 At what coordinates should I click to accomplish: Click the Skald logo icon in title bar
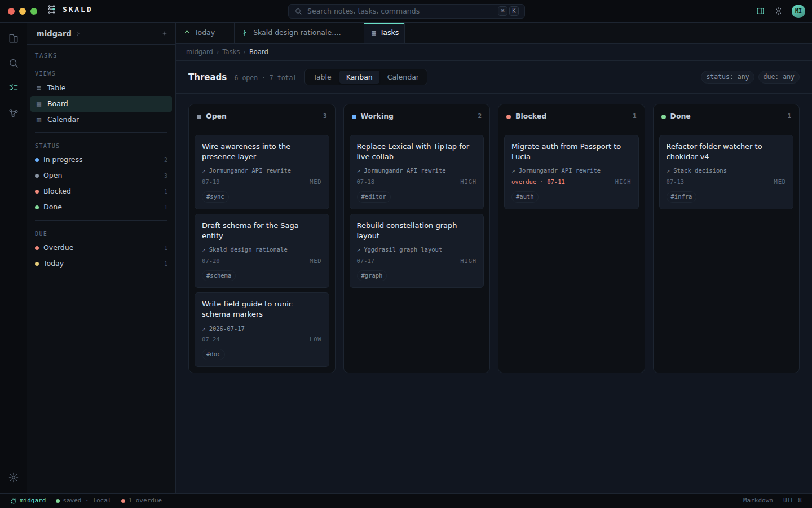pyautogui.click(x=52, y=10)
